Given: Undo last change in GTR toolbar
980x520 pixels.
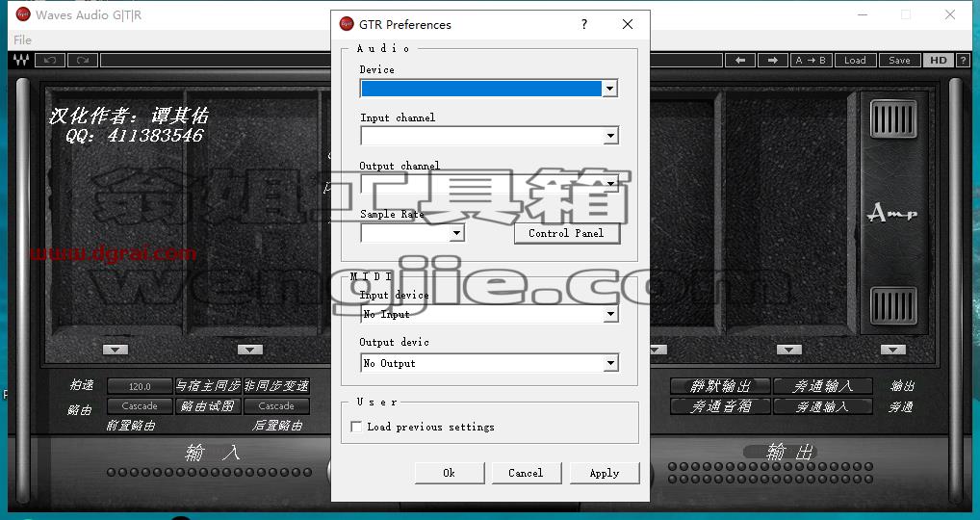Looking at the screenshot, I should [50, 60].
